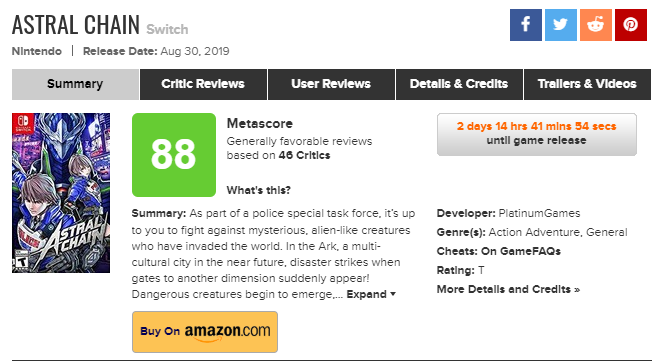Click the Buy On Amazon.com button

click(x=205, y=332)
